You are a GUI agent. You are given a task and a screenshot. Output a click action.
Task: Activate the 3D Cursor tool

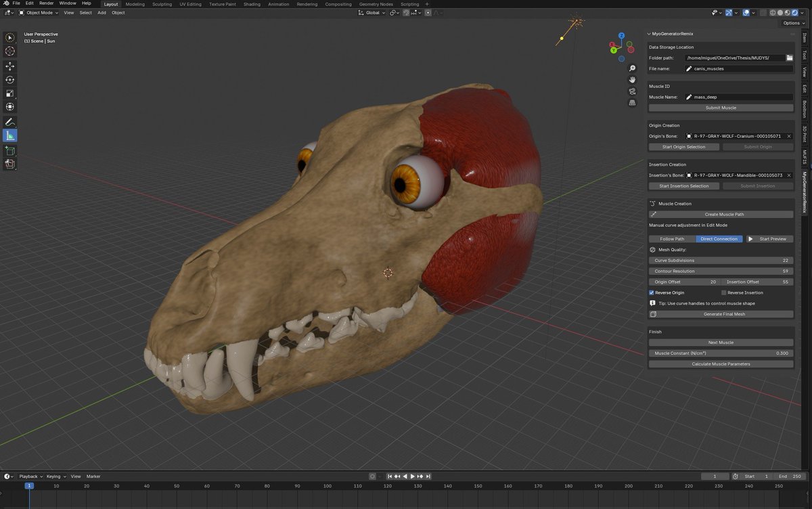click(x=10, y=51)
